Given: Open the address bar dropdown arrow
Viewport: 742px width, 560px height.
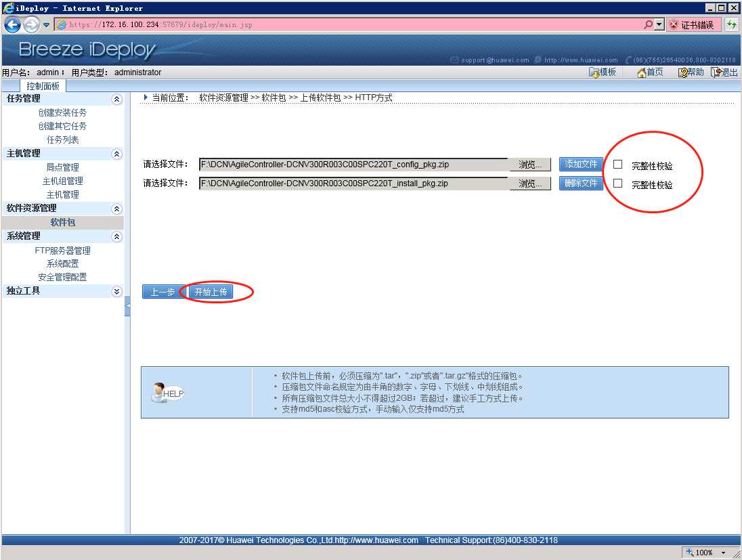Looking at the screenshot, I should pos(659,24).
